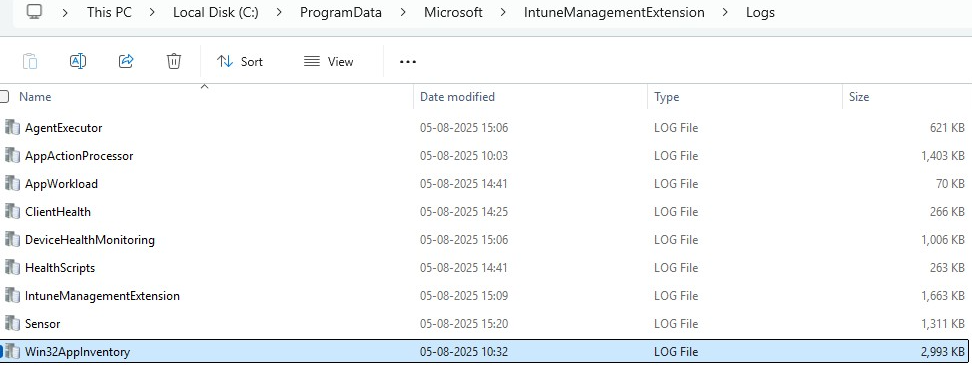Click the 05-08-2025 10:32 date of Win32AppInventory
Screen dimensions: 972x367
464,352
